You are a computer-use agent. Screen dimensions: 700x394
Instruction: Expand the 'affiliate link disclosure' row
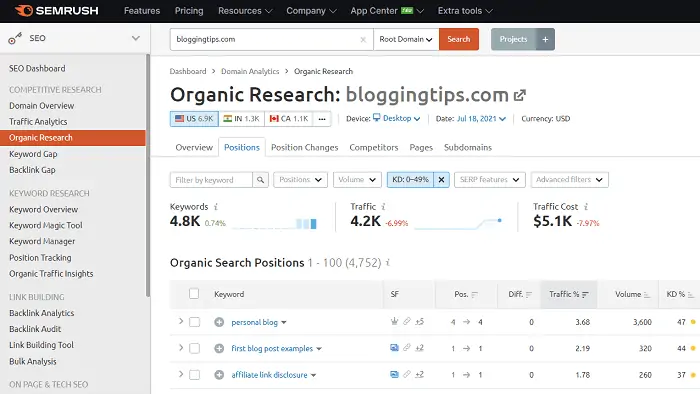[181, 374]
